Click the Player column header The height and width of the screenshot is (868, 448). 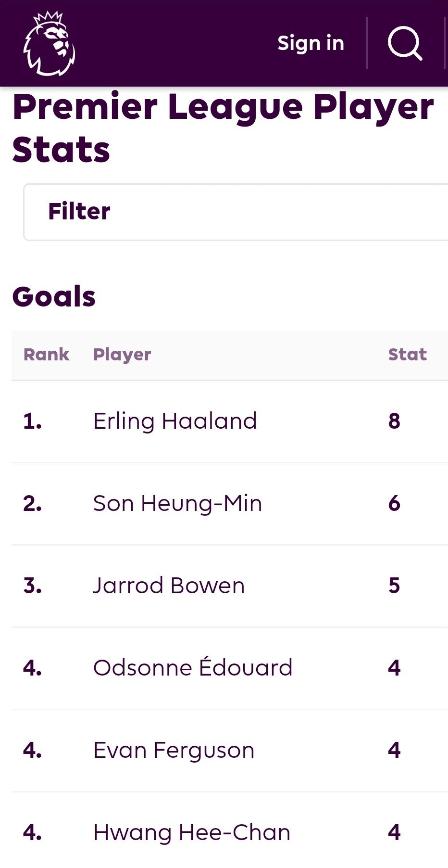(x=122, y=355)
